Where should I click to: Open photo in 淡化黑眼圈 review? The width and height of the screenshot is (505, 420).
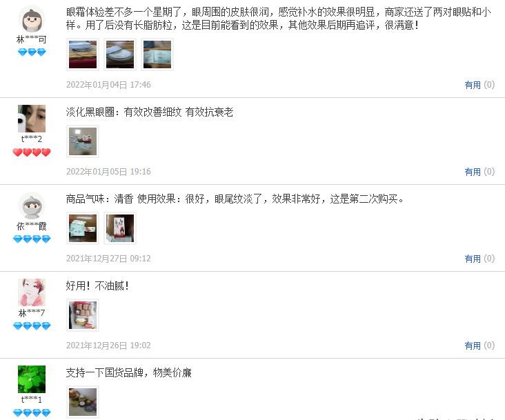click(83, 141)
